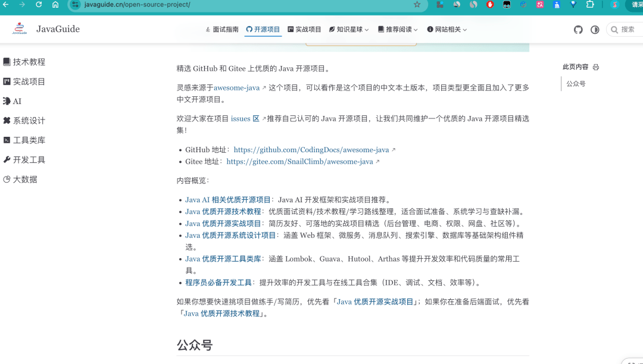Select the 面试指南 nav item
Image resolution: width=643 pixels, height=364 pixels.
pos(221,29)
